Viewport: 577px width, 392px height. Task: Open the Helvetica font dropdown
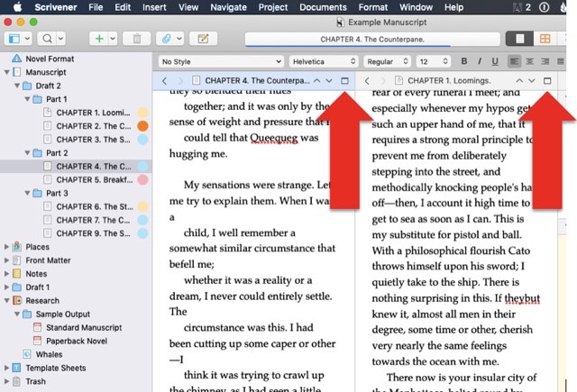coord(324,61)
